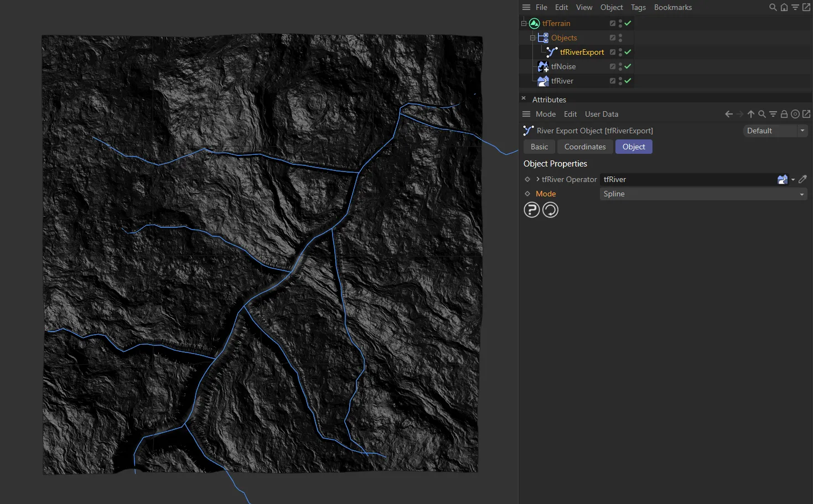Screen dimensions: 813x504
Task: Open the Default preset dropdown
Action: click(x=802, y=131)
